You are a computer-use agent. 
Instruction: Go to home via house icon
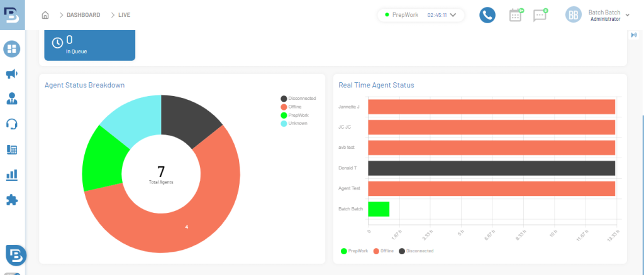point(45,15)
